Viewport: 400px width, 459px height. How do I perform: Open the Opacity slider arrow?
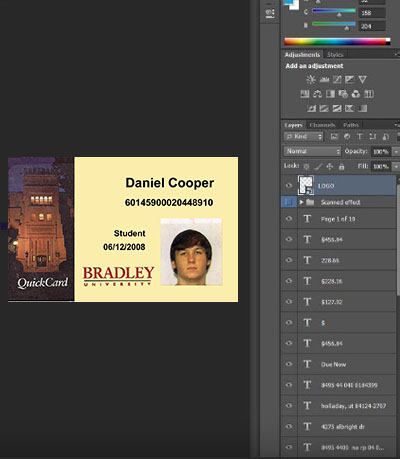[x=396, y=152]
